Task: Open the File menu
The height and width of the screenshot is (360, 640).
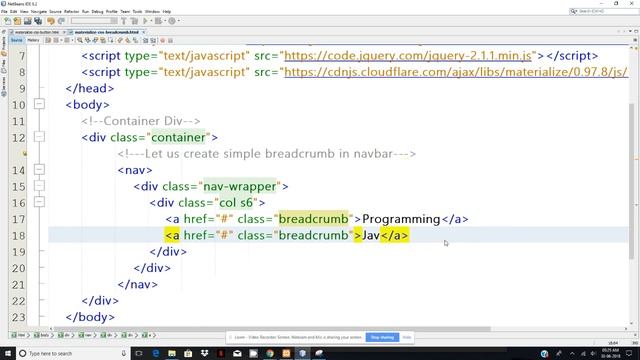Action: coord(4,11)
